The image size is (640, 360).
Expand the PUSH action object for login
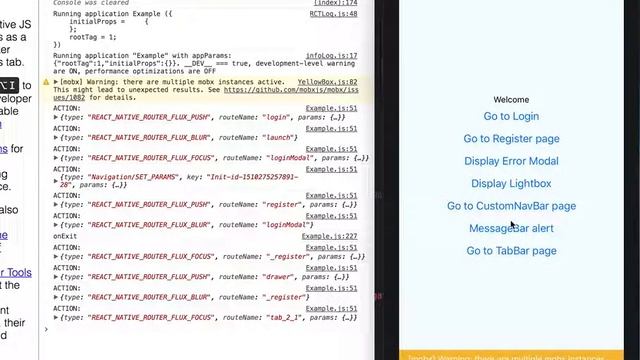tap(56, 117)
